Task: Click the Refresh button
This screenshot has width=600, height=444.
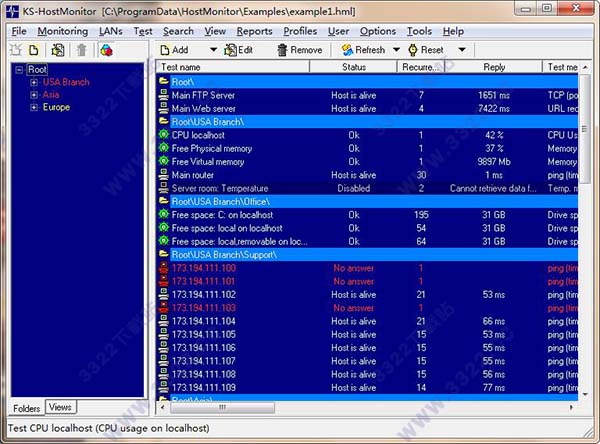Action: (363, 50)
